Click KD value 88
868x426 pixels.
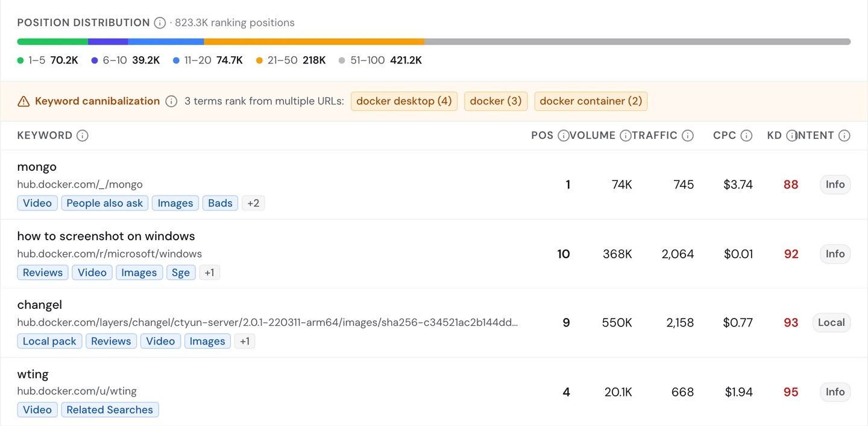click(791, 185)
